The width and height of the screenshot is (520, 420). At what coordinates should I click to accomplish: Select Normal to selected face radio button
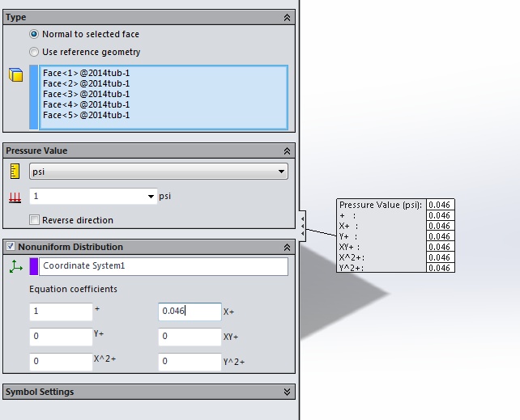[x=34, y=34]
